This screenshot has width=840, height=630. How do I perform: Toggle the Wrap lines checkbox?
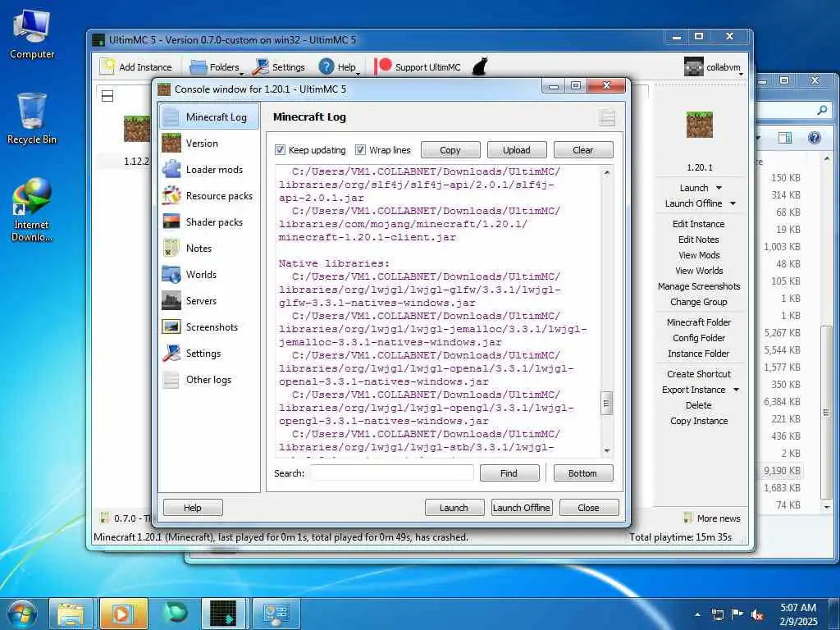(x=361, y=149)
